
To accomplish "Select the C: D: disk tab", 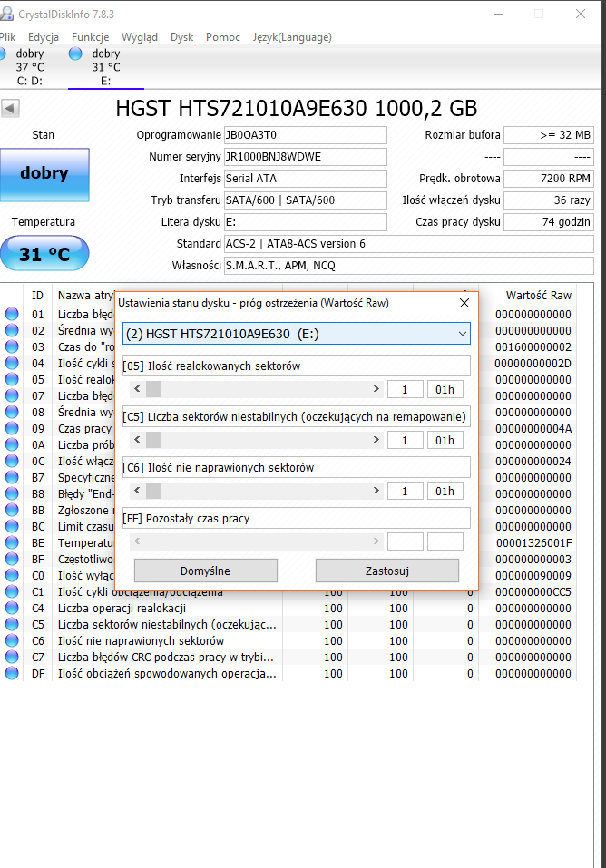I will pos(30,67).
